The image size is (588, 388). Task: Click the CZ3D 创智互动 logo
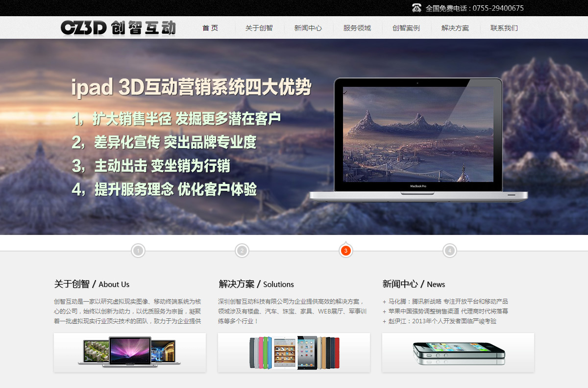[x=118, y=28]
